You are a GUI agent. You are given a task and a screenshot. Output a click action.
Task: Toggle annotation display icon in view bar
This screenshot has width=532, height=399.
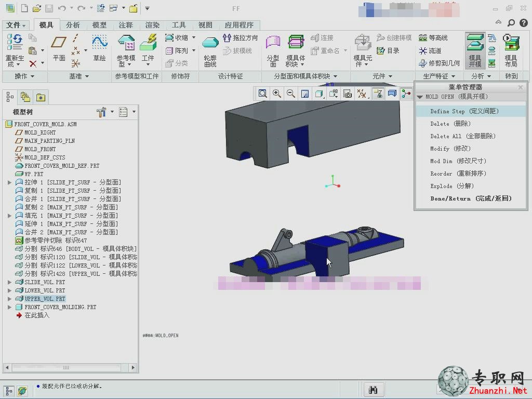tap(378, 94)
